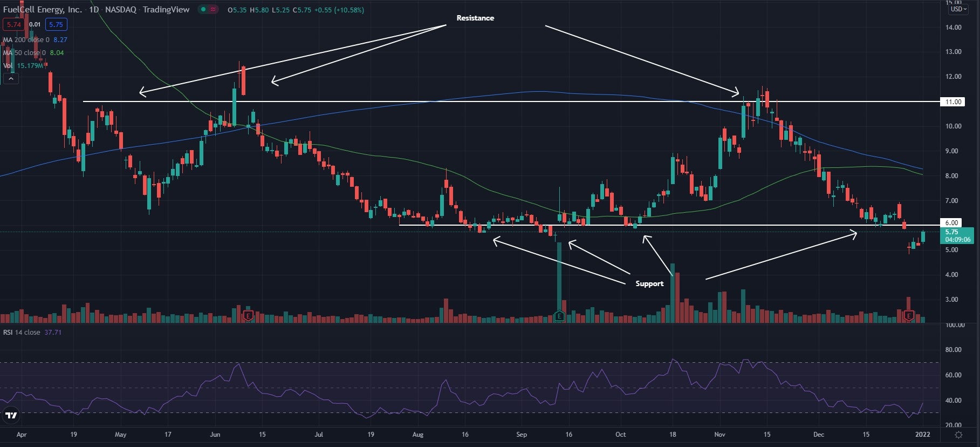Click the 2022 label on time axis
The image size is (980, 447).
923,435
